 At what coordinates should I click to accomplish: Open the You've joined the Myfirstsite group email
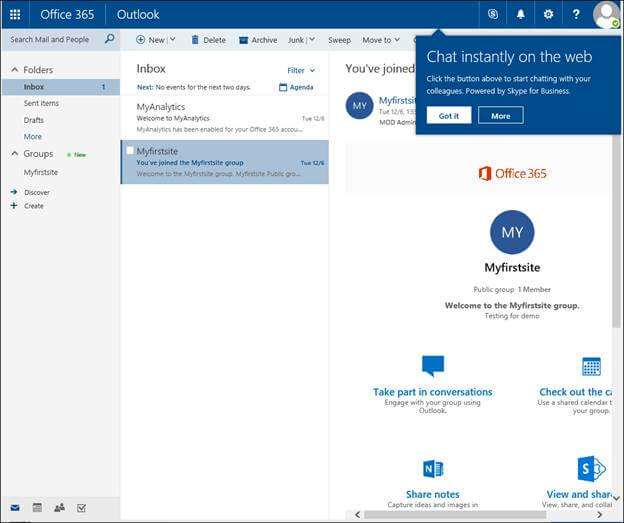click(x=224, y=162)
